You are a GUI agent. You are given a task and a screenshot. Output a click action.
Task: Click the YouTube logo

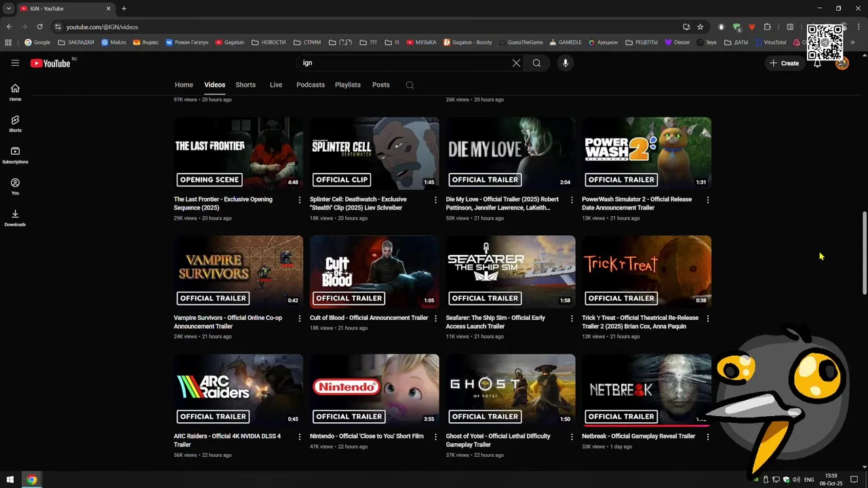(50, 63)
